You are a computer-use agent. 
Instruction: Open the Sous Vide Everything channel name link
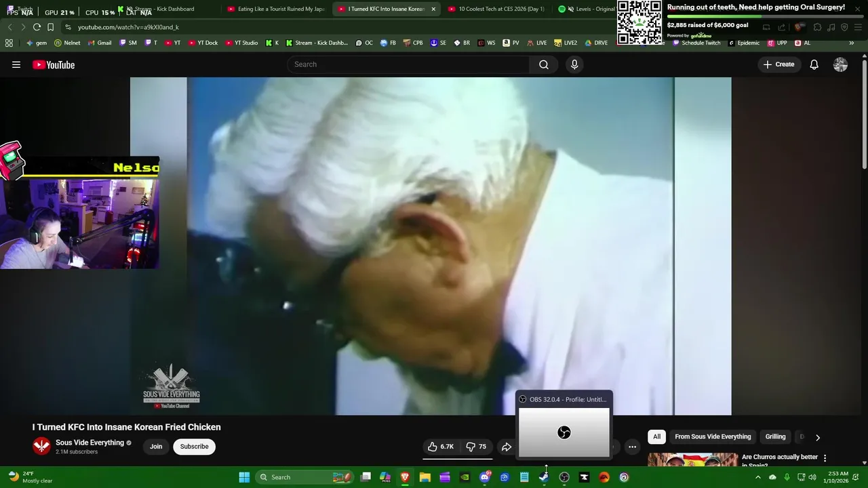pyautogui.click(x=90, y=443)
